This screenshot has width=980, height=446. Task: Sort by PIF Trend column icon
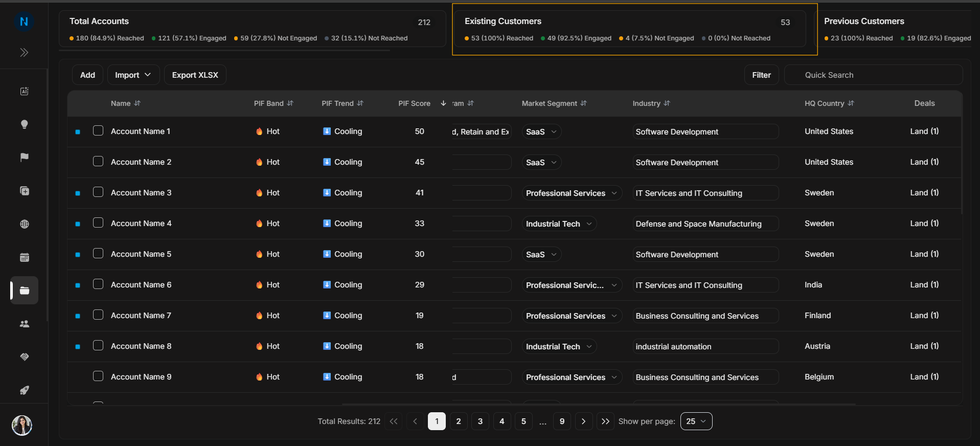pyautogui.click(x=360, y=103)
